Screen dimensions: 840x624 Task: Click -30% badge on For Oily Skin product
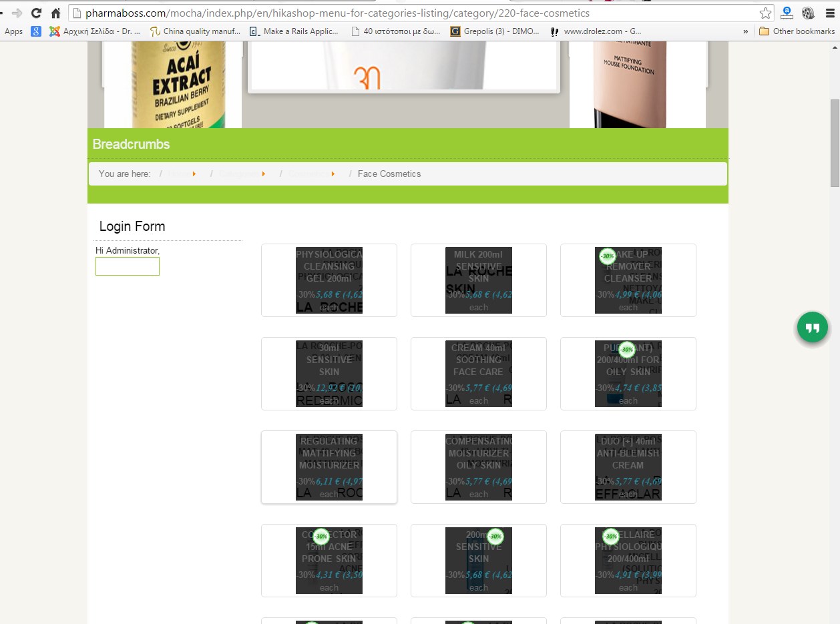[x=626, y=350]
